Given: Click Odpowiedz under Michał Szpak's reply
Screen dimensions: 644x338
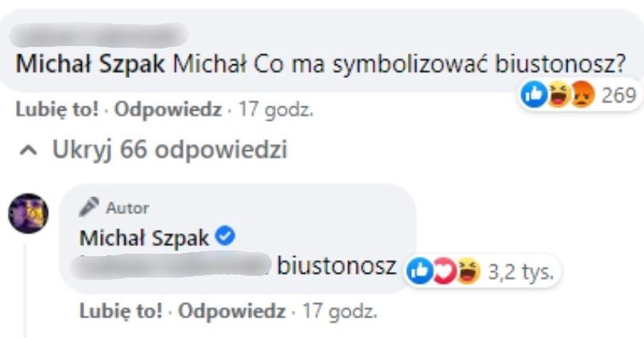Looking at the screenshot, I should 231,311.
